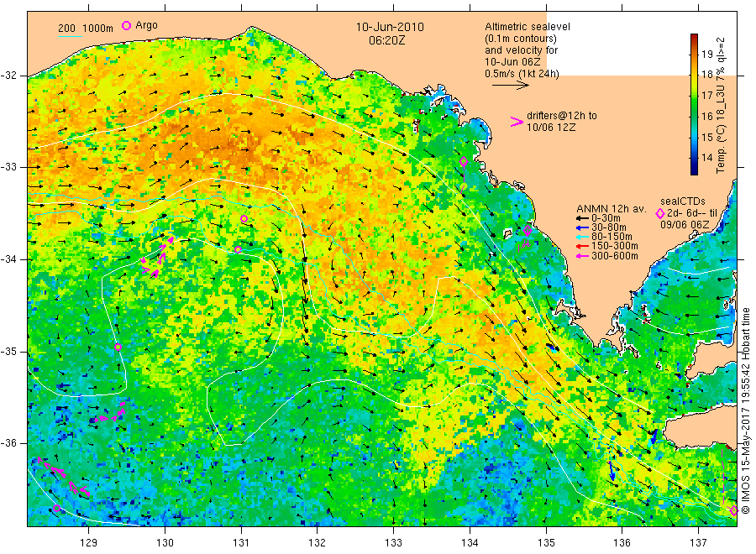Click the '10-Jun-2010' date title
756x554 pixels.
click(x=390, y=27)
